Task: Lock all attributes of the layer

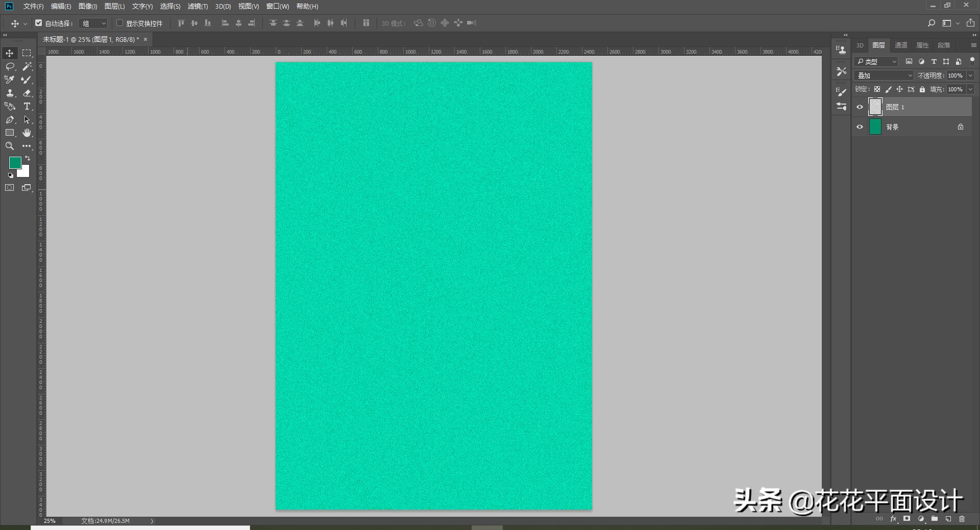Action: [922, 89]
